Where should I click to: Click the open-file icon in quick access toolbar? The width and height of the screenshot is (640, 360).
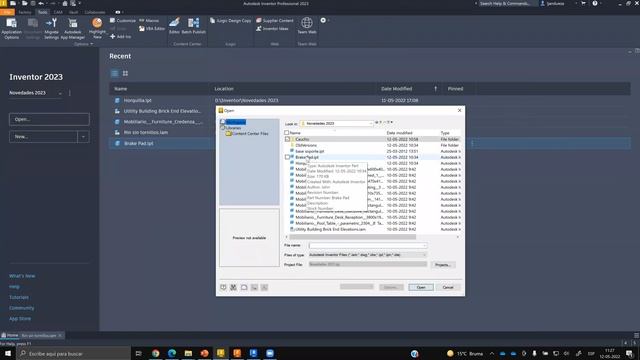(24, 3)
